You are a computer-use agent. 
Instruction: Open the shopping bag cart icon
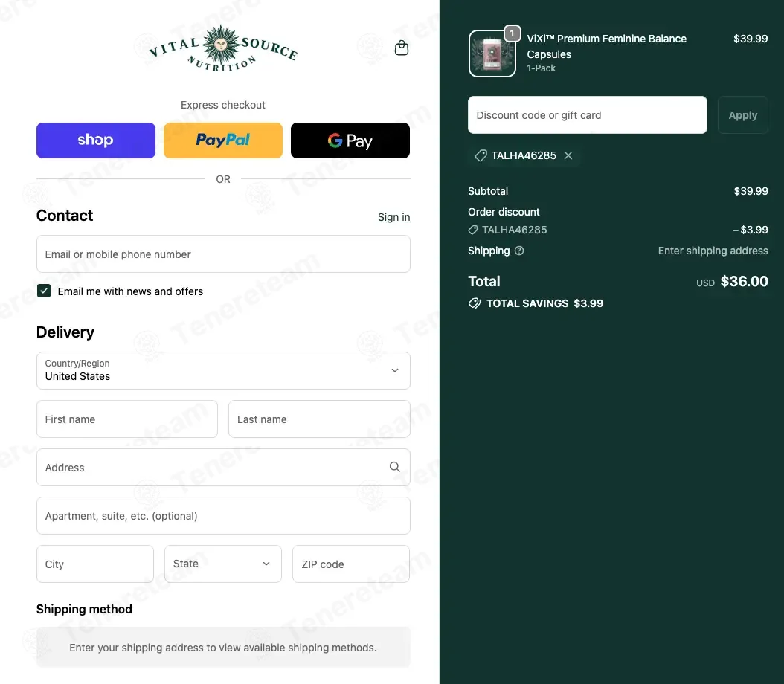click(x=402, y=48)
